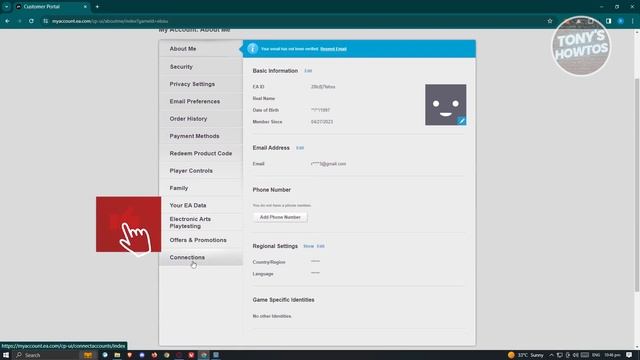Go back in the browser

pos(8,21)
